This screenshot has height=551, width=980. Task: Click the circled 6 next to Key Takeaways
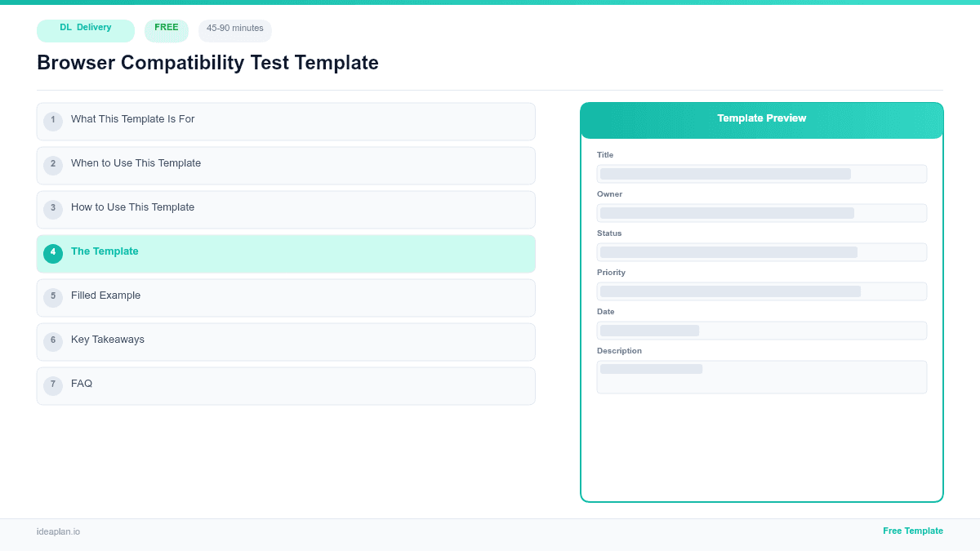coord(53,340)
